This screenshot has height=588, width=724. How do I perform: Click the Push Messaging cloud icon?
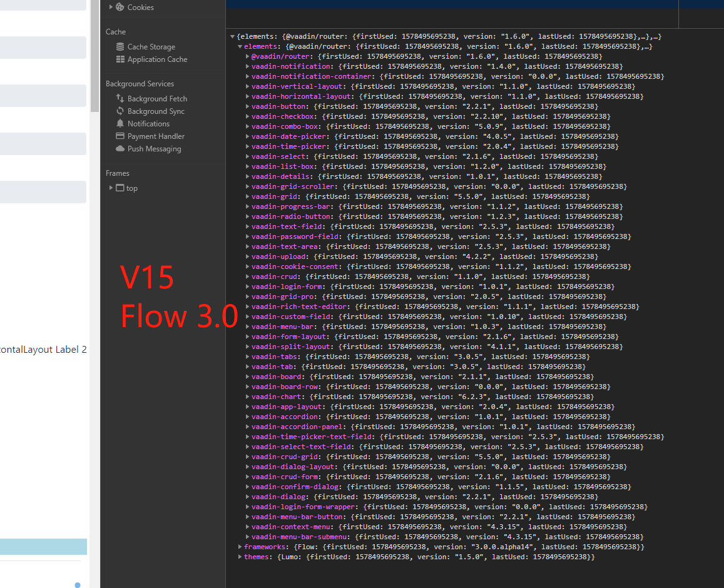[121, 148]
